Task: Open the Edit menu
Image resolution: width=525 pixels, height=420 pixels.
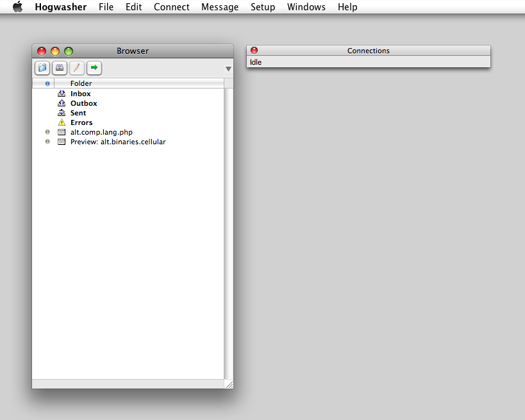Action: (133, 6)
